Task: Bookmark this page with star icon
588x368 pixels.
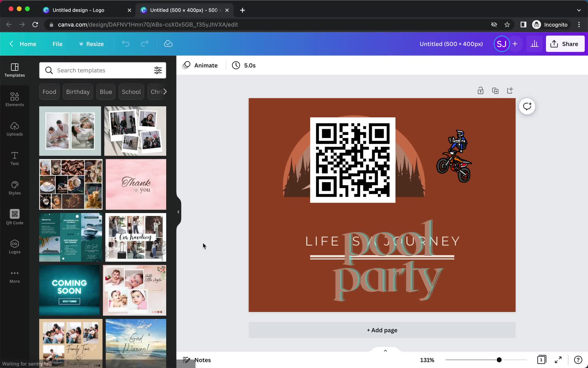Action: tap(507, 25)
